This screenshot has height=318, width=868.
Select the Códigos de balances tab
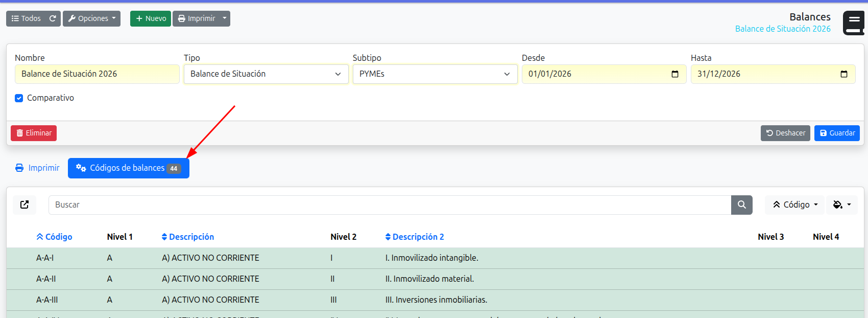(128, 168)
